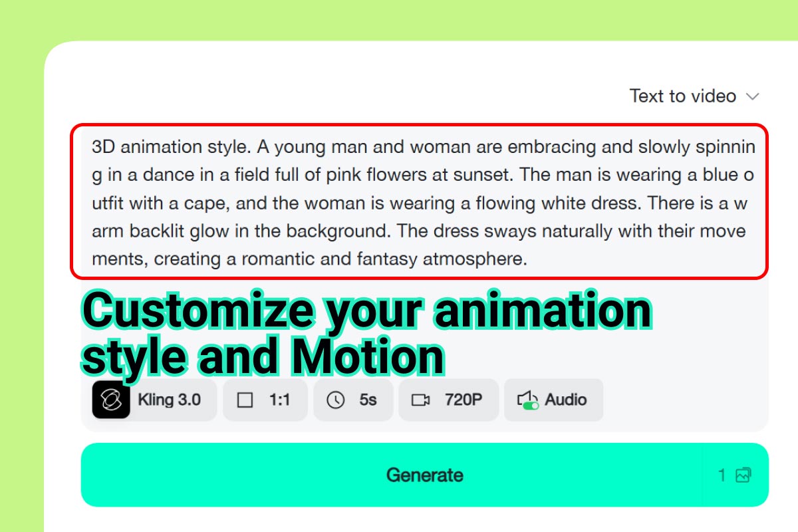The image size is (798, 532).
Task: Switch to the Text to video mode
Action: pos(682,96)
